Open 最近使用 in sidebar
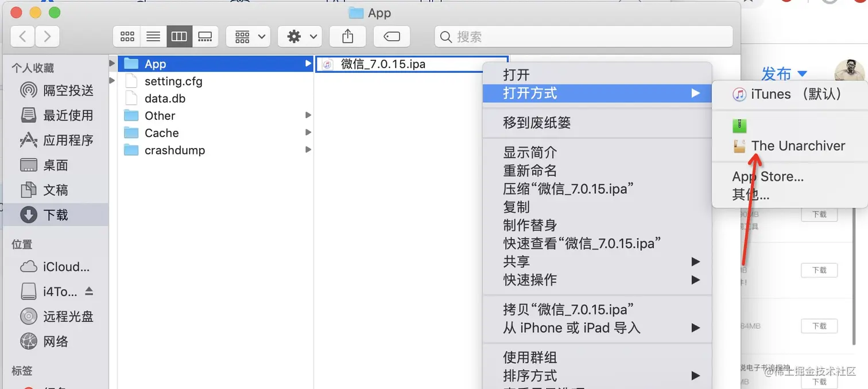 click(x=56, y=115)
